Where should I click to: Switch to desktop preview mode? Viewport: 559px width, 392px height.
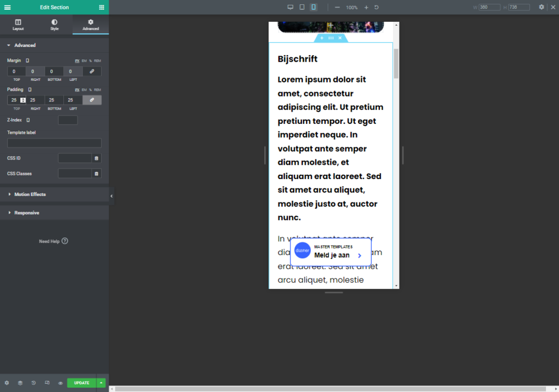pos(290,7)
